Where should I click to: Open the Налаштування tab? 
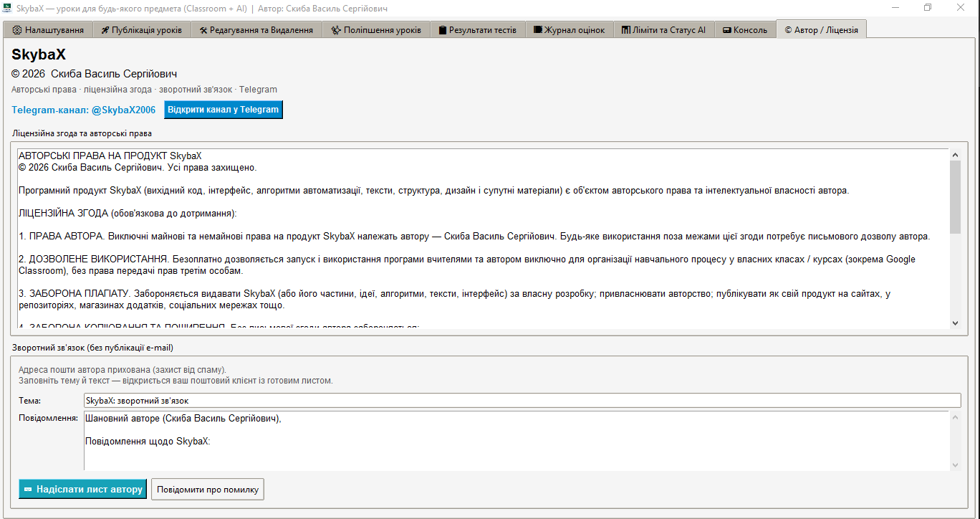coord(48,30)
